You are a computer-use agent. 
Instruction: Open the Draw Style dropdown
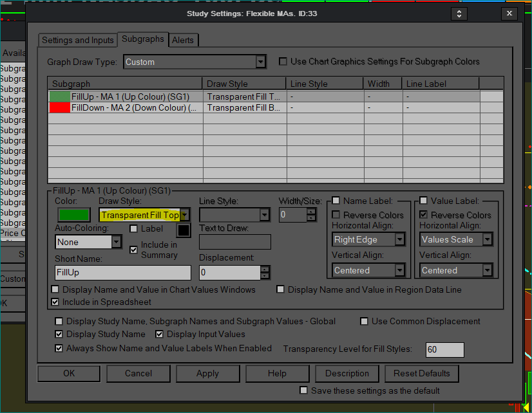(x=185, y=215)
